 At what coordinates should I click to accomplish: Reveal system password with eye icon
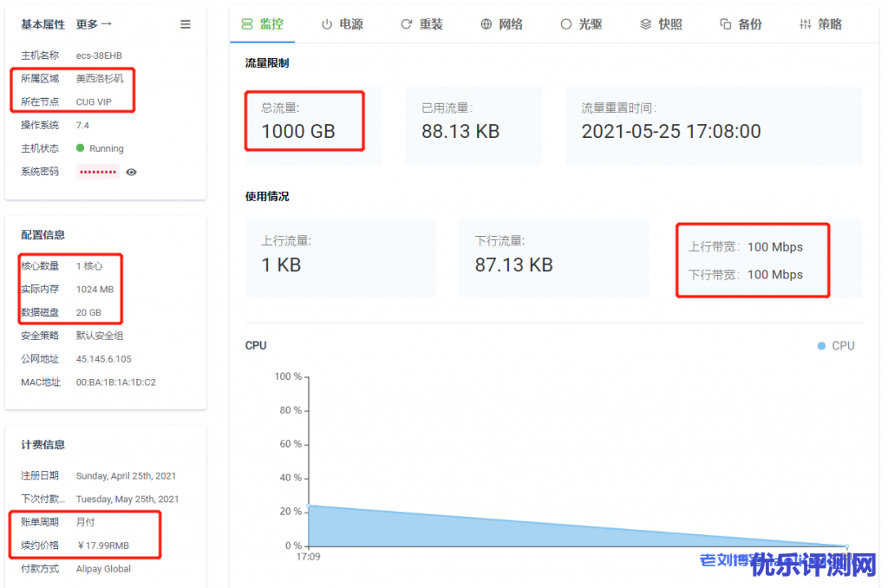132,173
